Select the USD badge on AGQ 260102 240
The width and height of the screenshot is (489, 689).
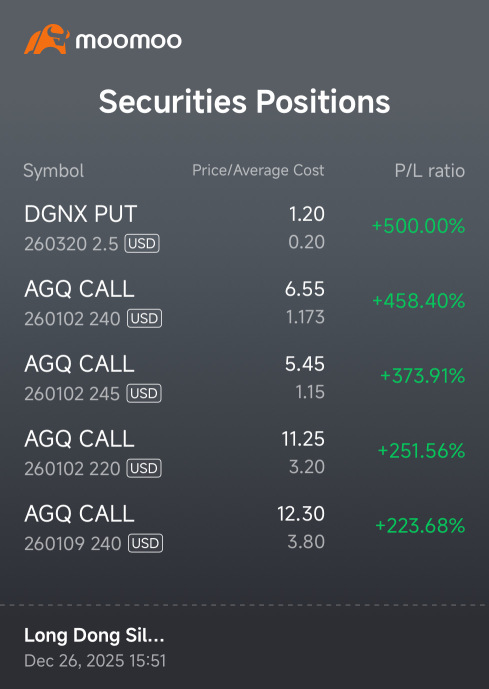[x=145, y=318]
